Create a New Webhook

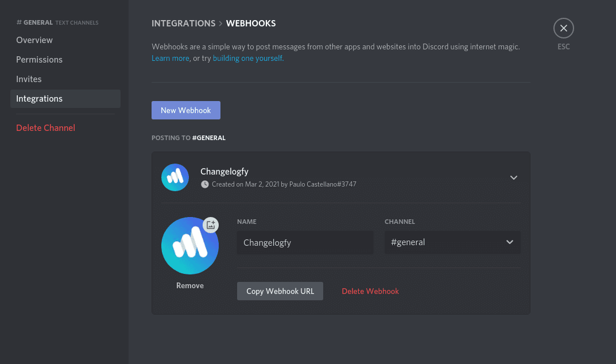click(186, 110)
